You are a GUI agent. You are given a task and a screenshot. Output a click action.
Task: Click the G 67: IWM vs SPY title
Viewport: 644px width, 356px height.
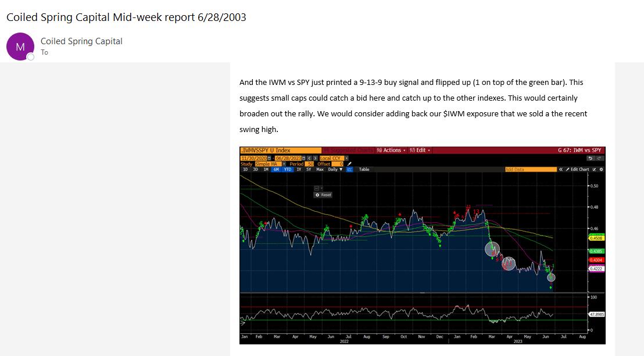click(579, 150)
